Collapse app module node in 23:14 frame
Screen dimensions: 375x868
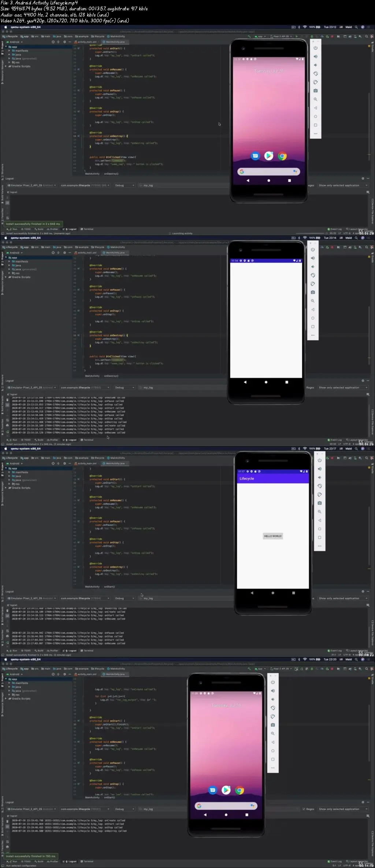click(x=6, y=258)
